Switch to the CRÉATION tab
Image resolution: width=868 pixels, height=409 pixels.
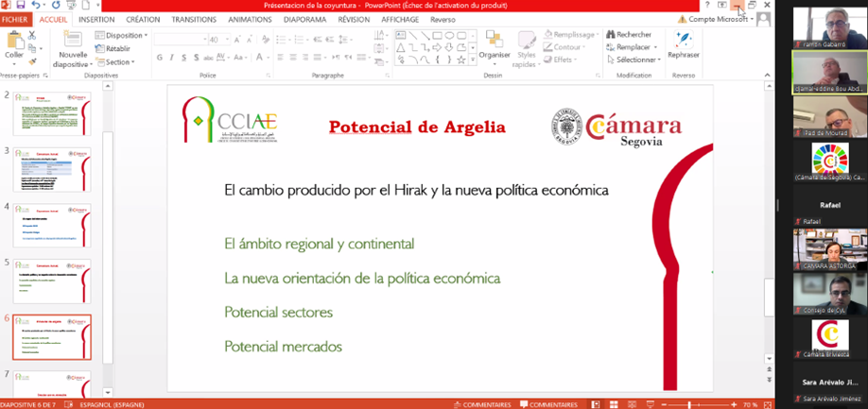pyautogui.click(x=143, y=19)
